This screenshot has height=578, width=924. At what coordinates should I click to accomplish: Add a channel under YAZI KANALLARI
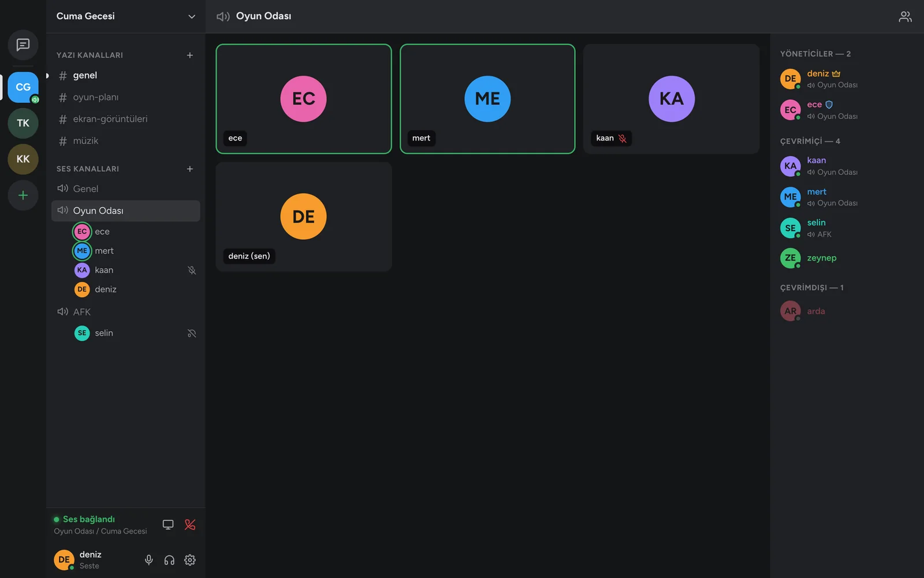[189, 55]
